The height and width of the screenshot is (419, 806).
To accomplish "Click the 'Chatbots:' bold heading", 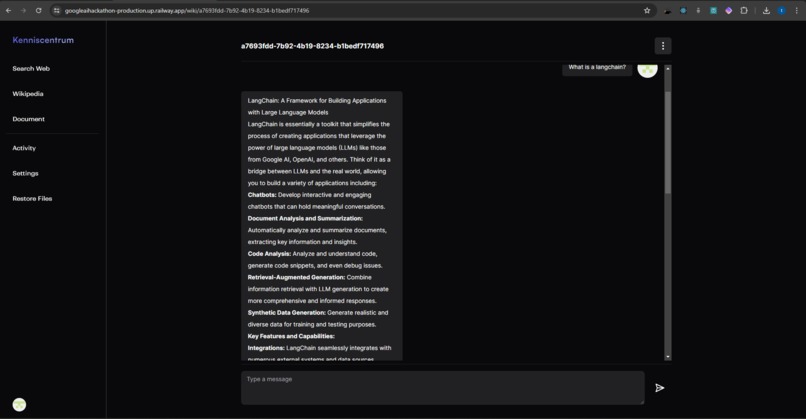I will [x=262, y=195].
